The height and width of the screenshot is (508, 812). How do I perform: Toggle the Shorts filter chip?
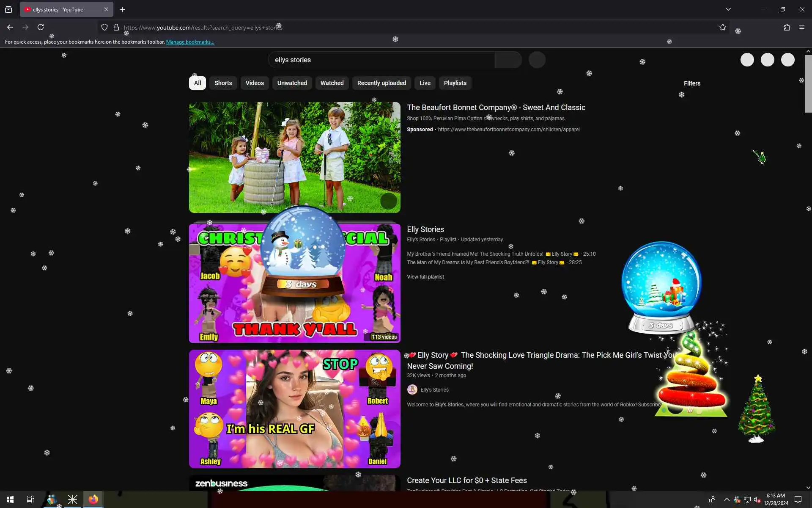tap(223, 83)
